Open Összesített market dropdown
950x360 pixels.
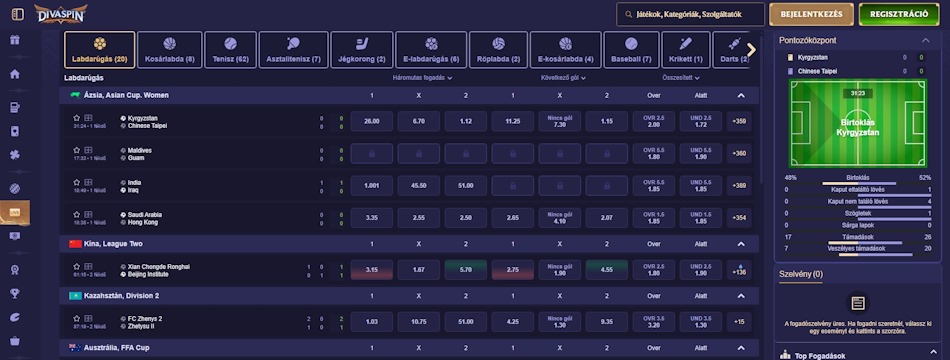click(681, 78)
